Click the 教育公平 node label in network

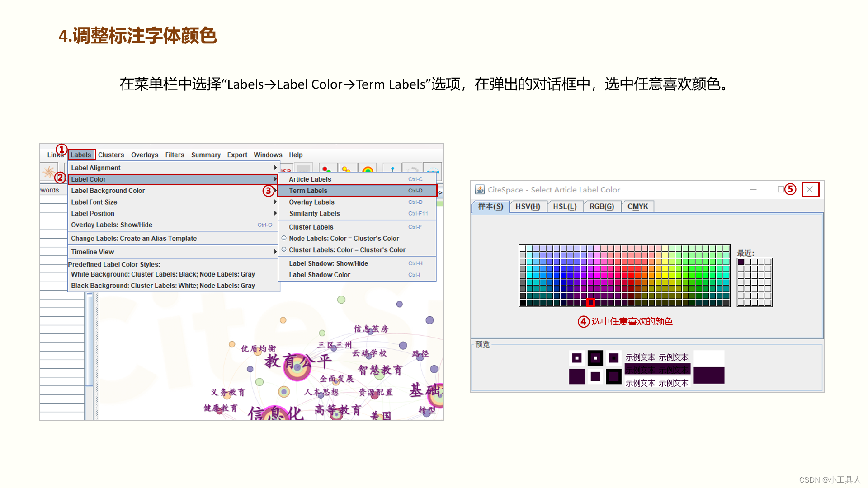pos(298,361)
